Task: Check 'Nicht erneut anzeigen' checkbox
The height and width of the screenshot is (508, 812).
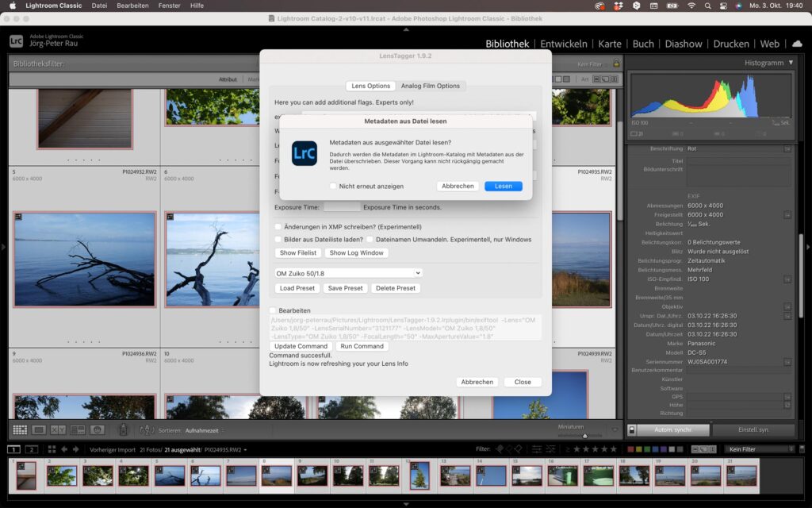Action: [333, 186]
